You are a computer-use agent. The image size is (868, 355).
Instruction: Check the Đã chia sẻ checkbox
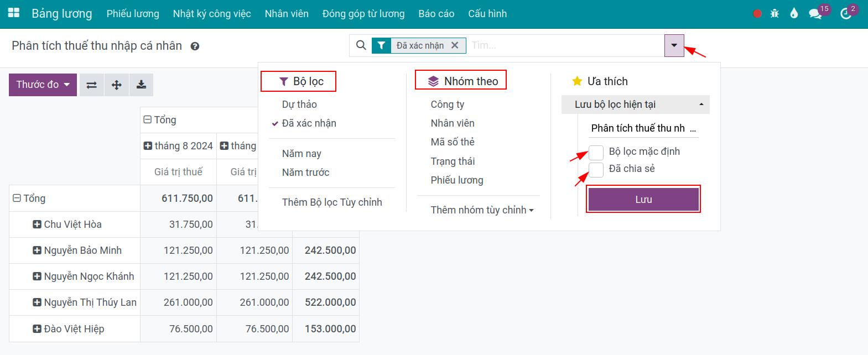(x=596, y=170)
